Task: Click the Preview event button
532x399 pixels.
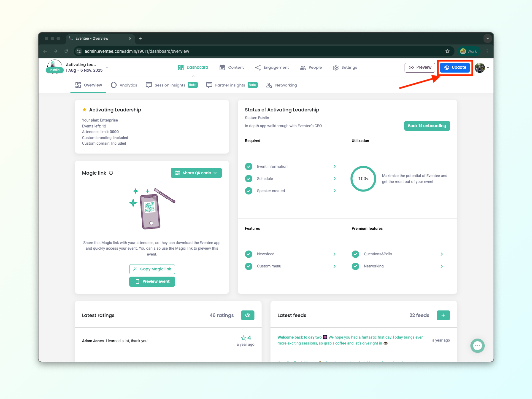Action: (x=152, y=282)
